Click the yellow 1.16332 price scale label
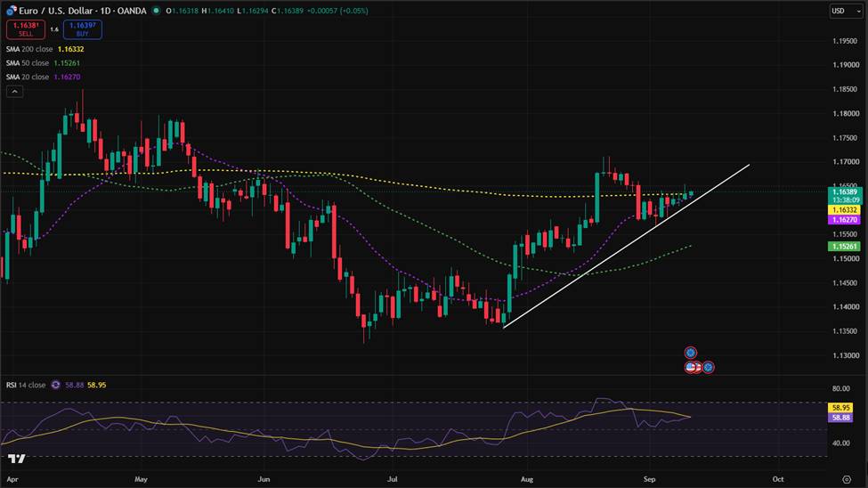The image size is (868, 488). tap(844, 210)
